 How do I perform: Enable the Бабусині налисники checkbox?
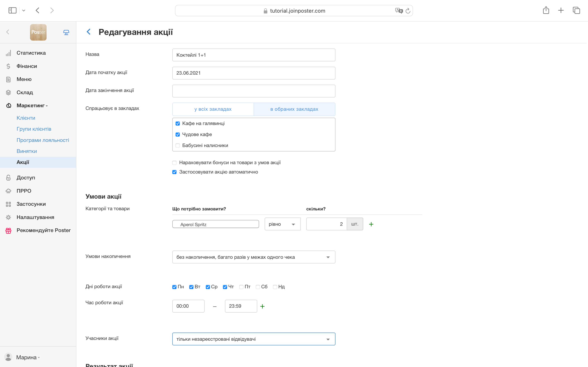[x=178, y=145]
